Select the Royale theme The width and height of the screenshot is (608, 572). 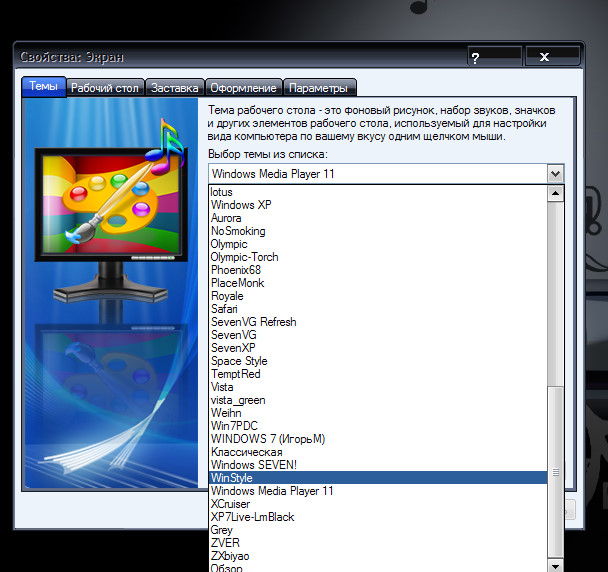pos(378,296)
